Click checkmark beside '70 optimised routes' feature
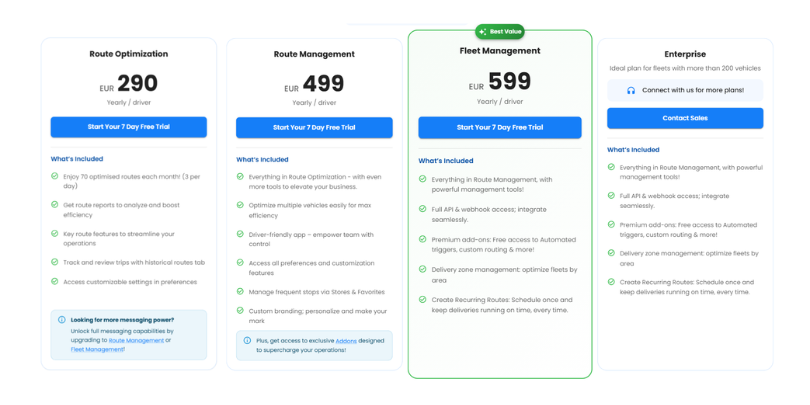 click(55, 176)
